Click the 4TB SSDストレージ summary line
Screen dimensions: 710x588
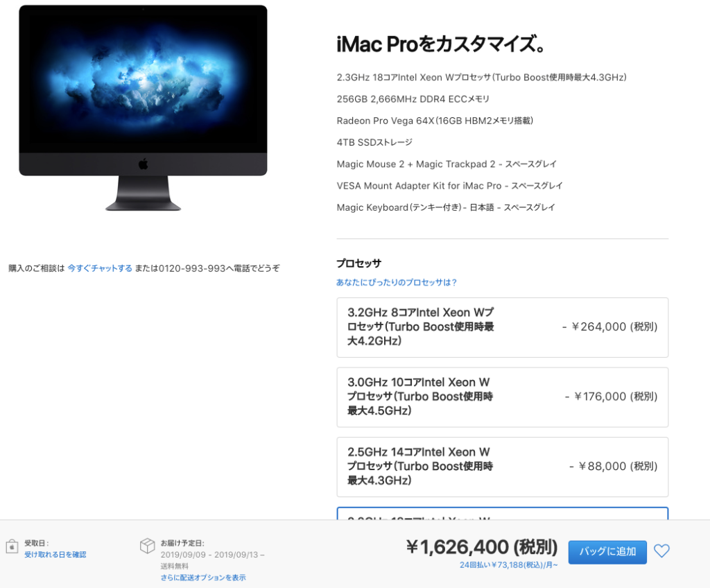(374, 142)
